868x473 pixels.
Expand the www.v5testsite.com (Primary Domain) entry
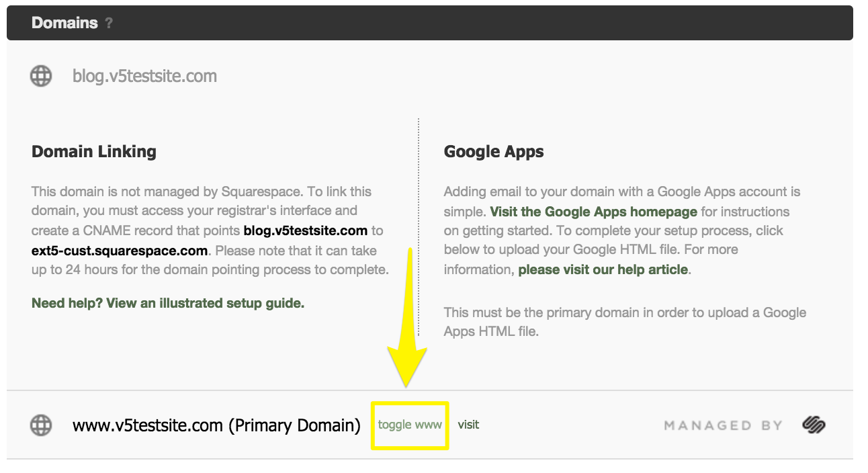tap(216, 425)
